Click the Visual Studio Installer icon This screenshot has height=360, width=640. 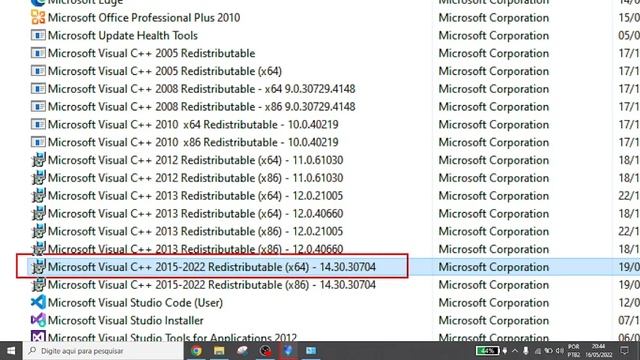[x=38, y=320]
